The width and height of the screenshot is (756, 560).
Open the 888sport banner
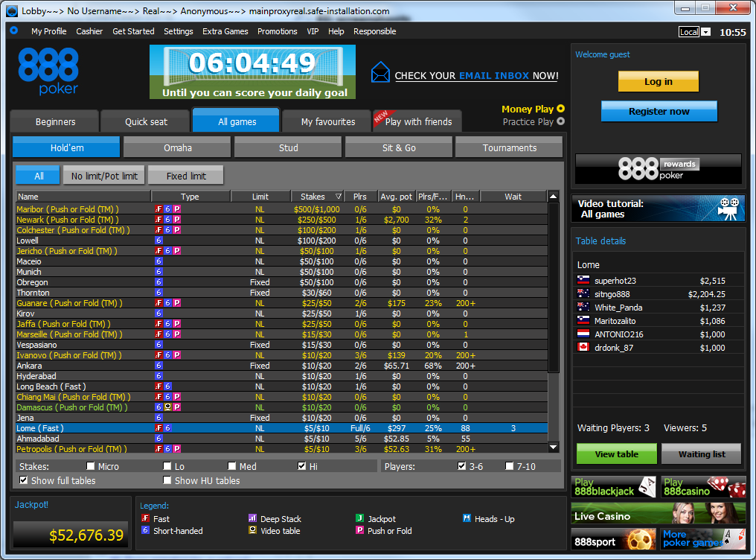coord(613,539)
